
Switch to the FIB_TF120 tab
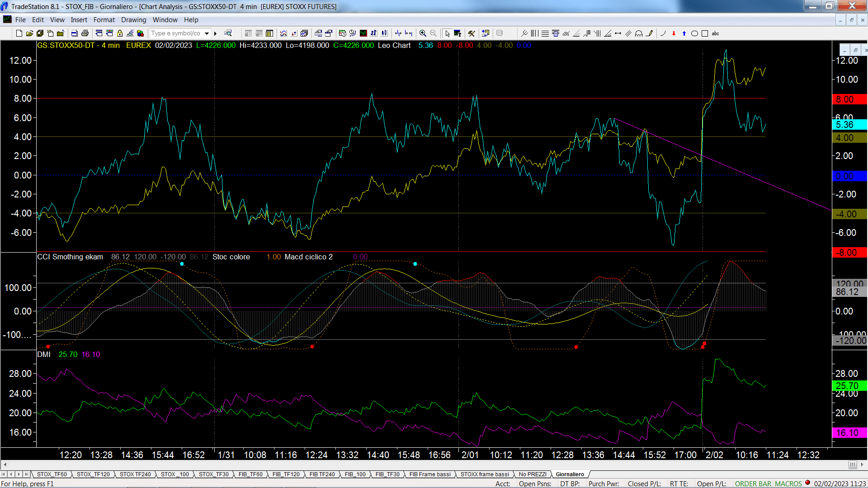(x=286, y=474)
